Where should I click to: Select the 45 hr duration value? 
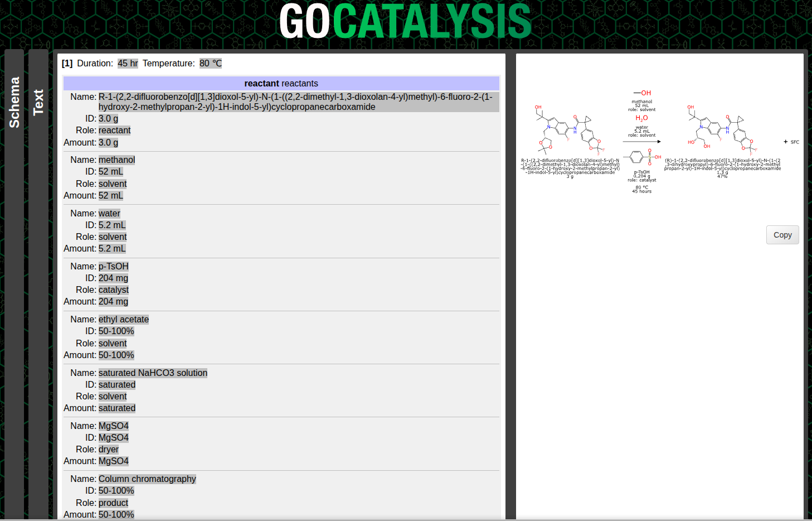click(128, 64)
